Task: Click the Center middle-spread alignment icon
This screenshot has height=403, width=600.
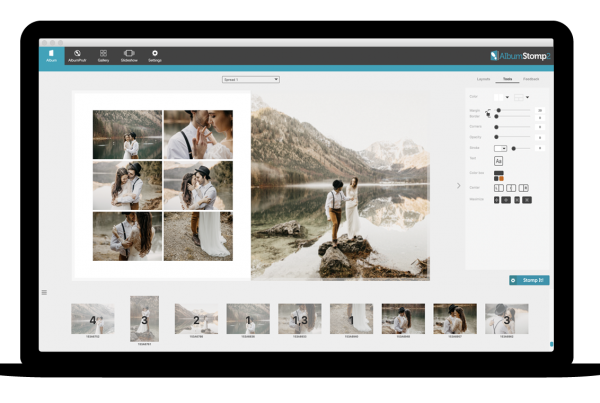Action: click(x=511, y=188)
